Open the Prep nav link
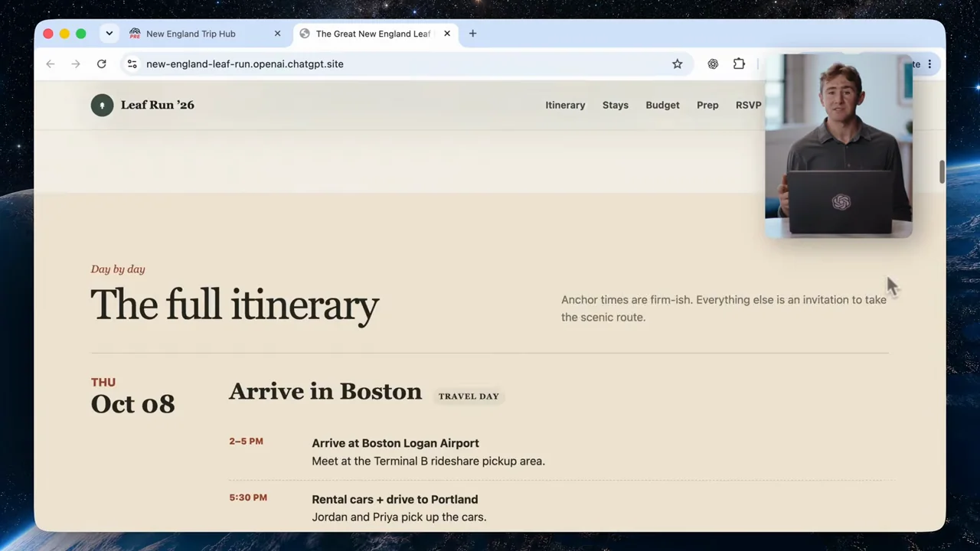The image size is (980, 551). click(707, 106)
